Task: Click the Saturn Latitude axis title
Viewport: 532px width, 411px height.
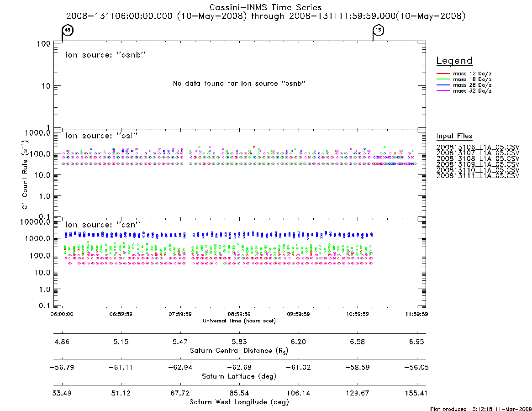Action: tap(239, 376)
